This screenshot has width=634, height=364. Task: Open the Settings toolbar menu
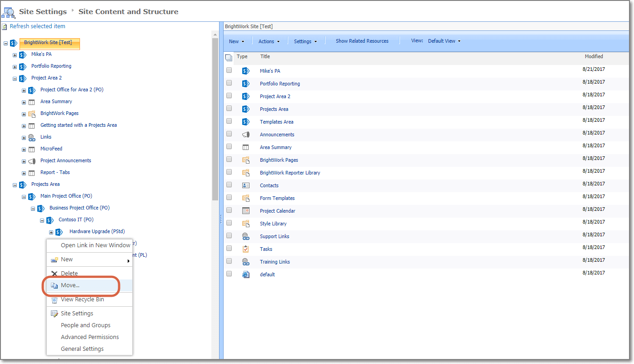coord(305,41)
